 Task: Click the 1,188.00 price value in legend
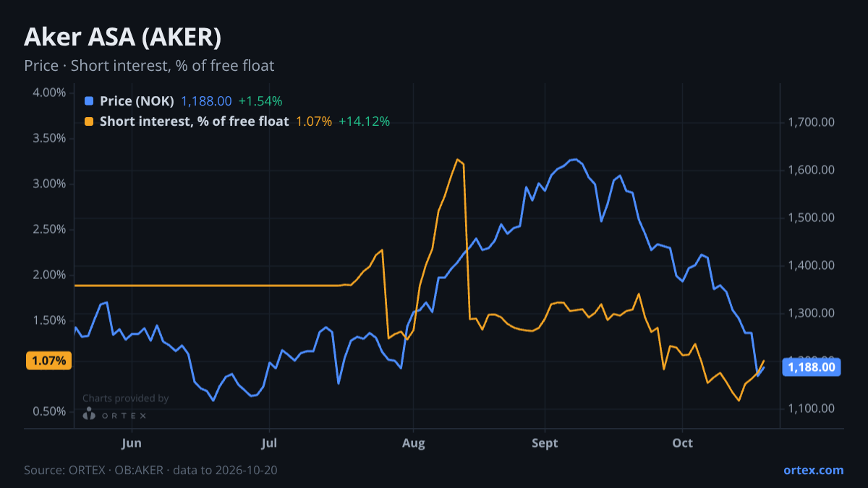pos(206,101)
